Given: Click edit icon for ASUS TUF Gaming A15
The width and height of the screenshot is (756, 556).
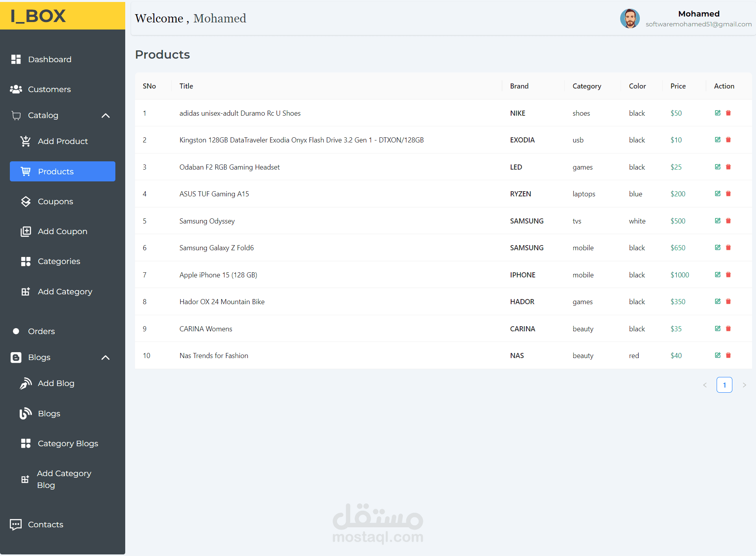Looking at the screenshot, I should coord(717,194).
